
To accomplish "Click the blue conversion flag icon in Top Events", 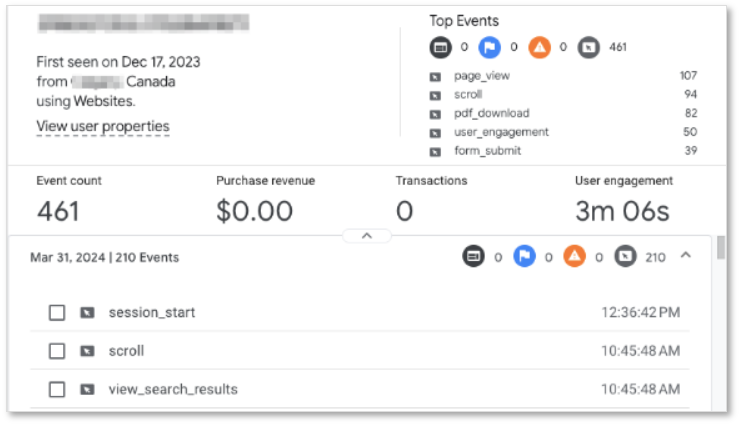I will (489, 47).
